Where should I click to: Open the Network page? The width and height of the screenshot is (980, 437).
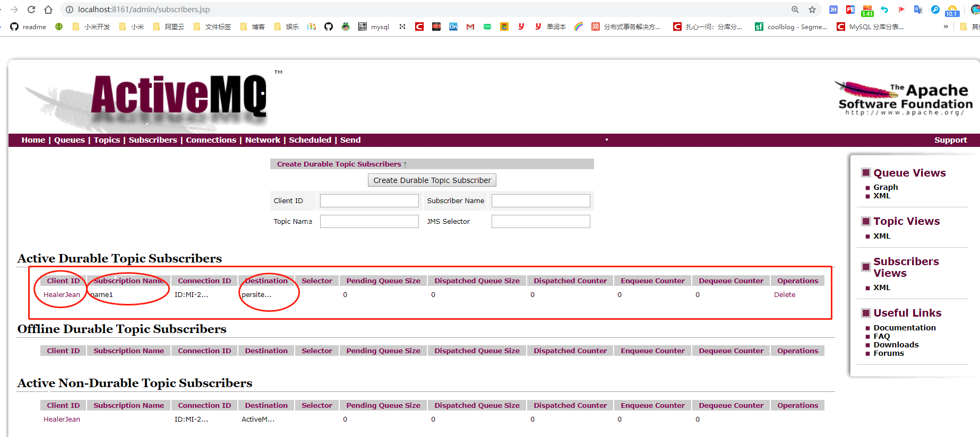coord(263,140)
